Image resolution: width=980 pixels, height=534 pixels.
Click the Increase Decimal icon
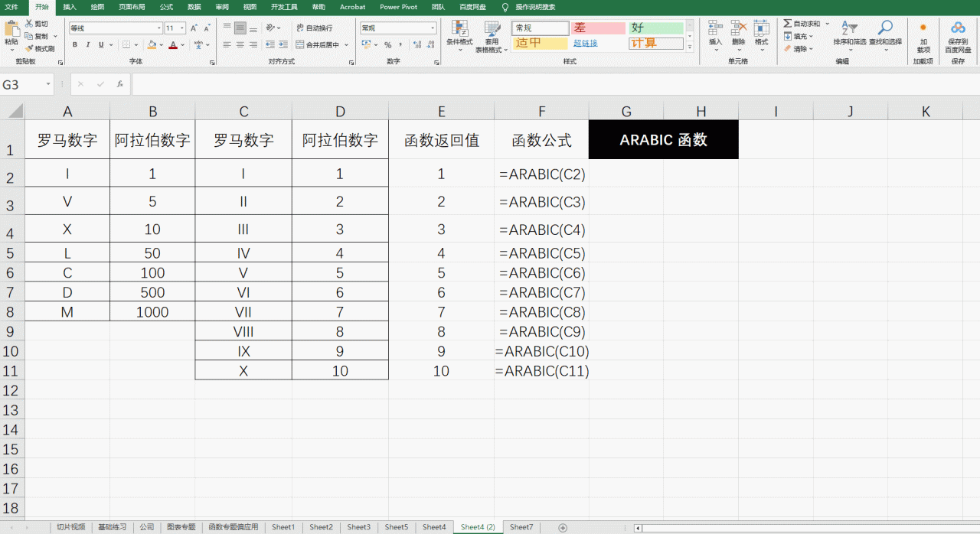(x=416, y=45)
